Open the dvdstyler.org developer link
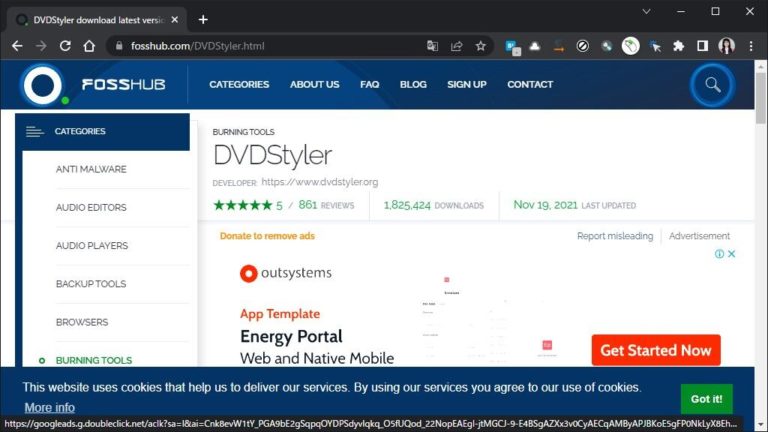768x432 pixels. coord(319,182)
